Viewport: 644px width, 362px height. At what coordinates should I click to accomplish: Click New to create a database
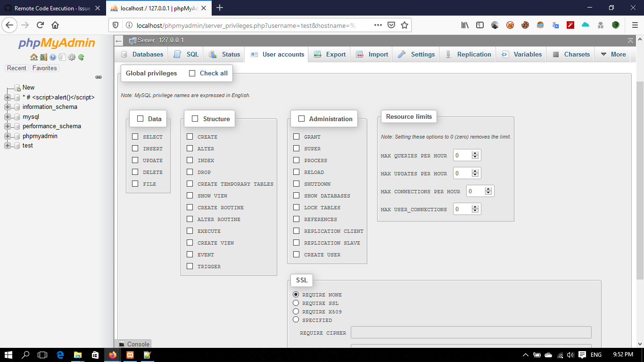pos(28,87)
